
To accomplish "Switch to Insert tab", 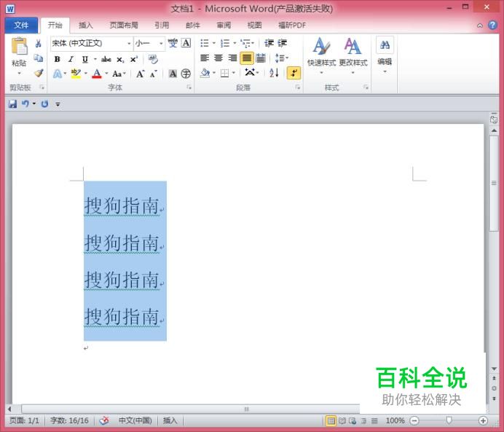I will point(85,25).
